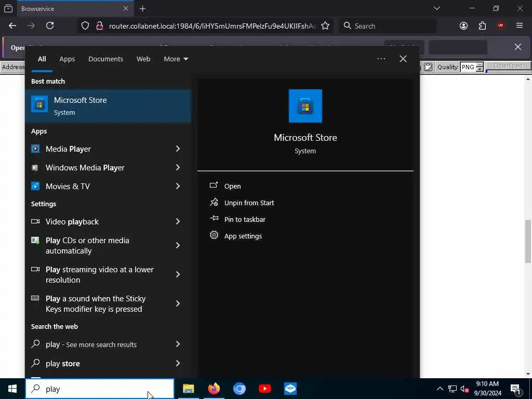Click the clipboard icon next to Quality

(x=428, y=67)
